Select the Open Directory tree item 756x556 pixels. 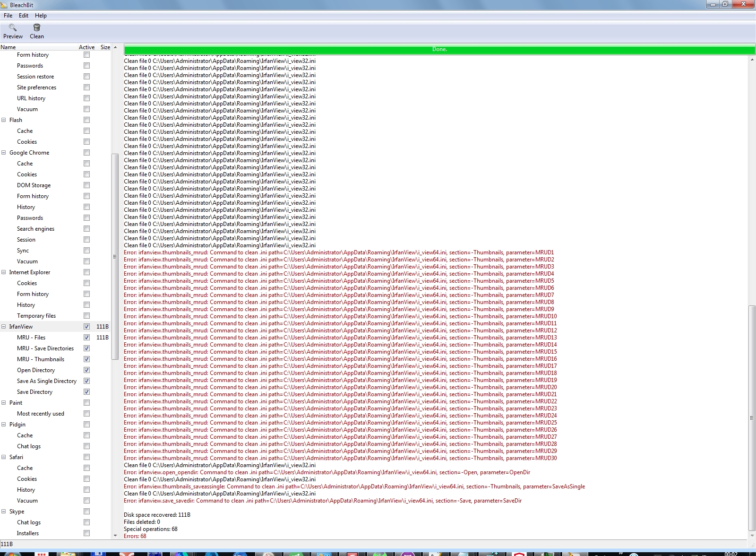click(36, 370)
